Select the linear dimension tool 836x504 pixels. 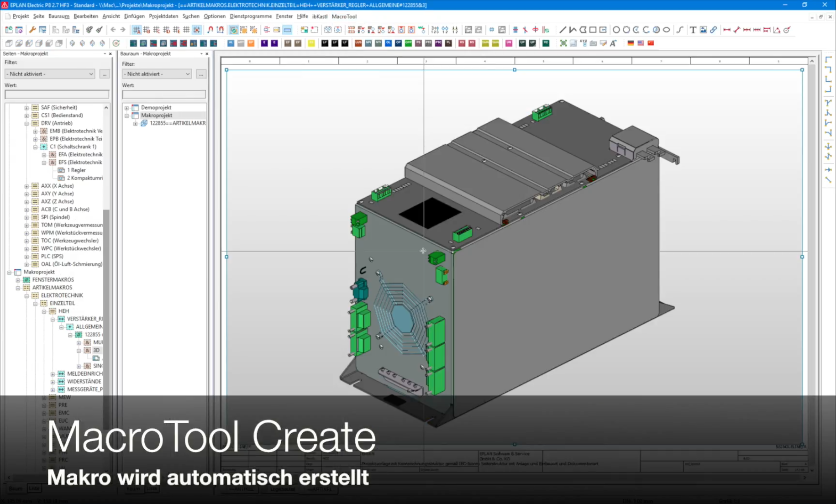[727, 30]
